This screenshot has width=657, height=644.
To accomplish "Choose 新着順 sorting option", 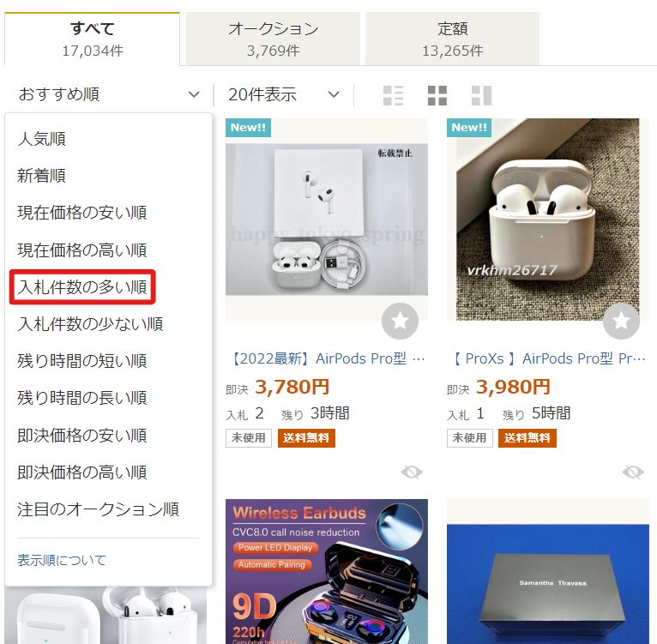I will 41,176.
